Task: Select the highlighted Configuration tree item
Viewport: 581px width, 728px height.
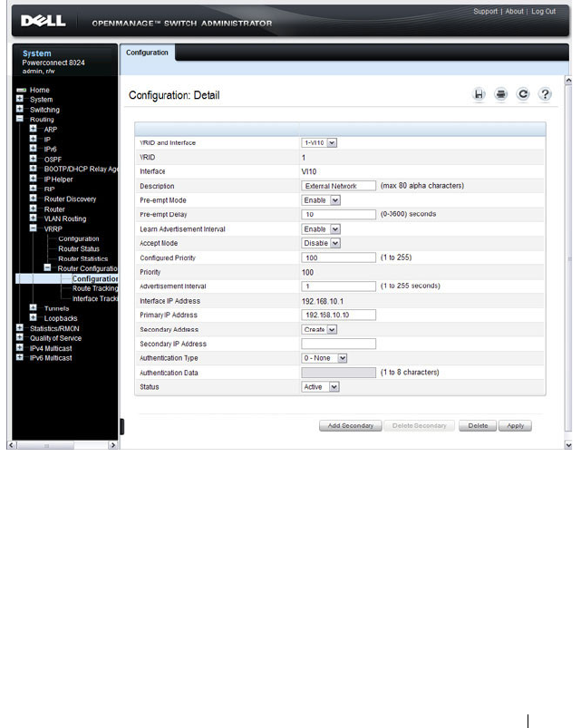Action: tap(94, 278)
